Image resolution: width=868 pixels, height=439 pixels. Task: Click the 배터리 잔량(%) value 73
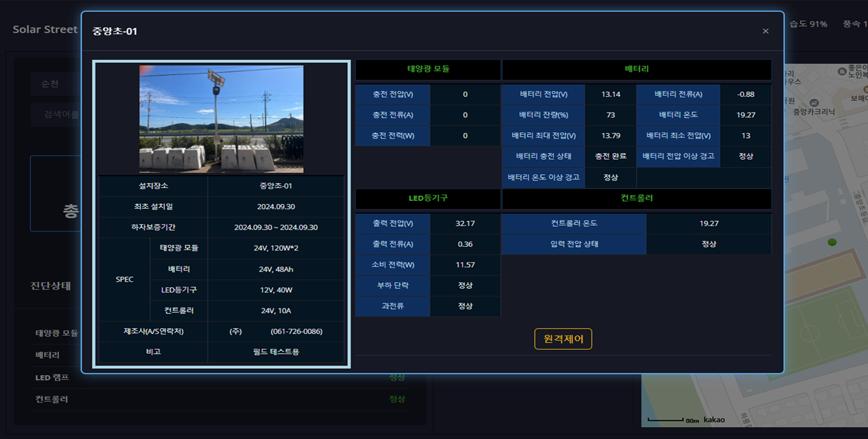[x=611, y=115]
